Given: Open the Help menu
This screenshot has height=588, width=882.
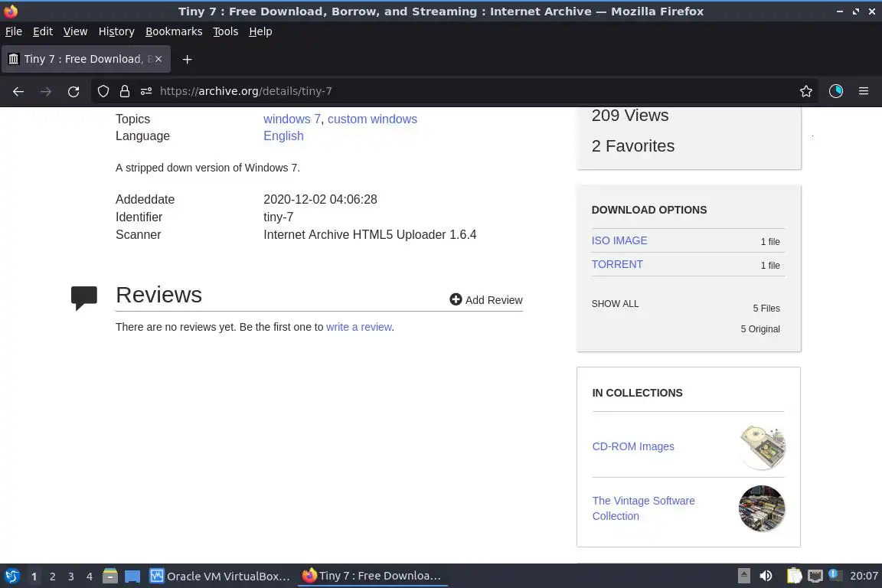Looking at the screenshot, I should point(260,31).
